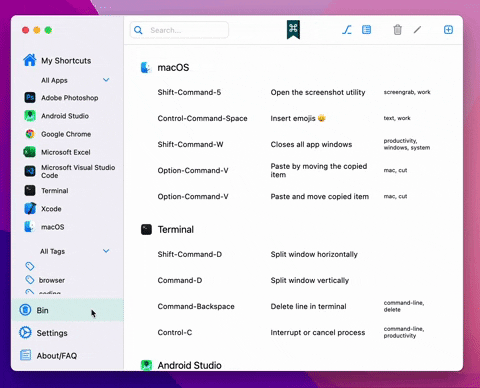Select Visual Studio Code icon in sidebar
Screen dimensions: 480x388
(30, 171)
